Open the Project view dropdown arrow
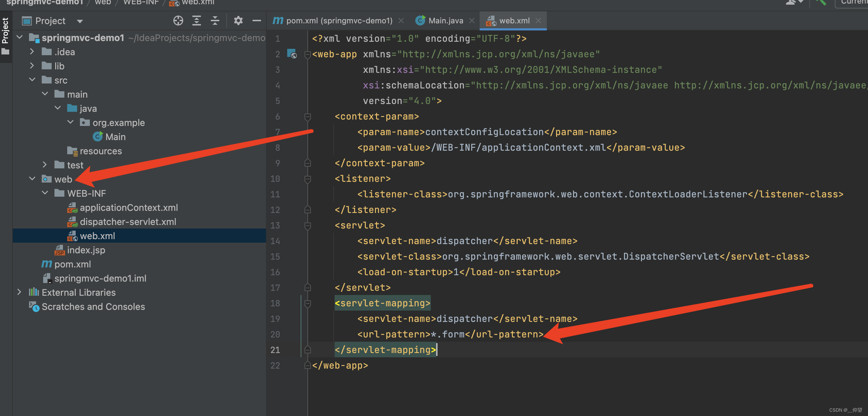This screenshot has width=868, height=416. click(x=80, y=21)
